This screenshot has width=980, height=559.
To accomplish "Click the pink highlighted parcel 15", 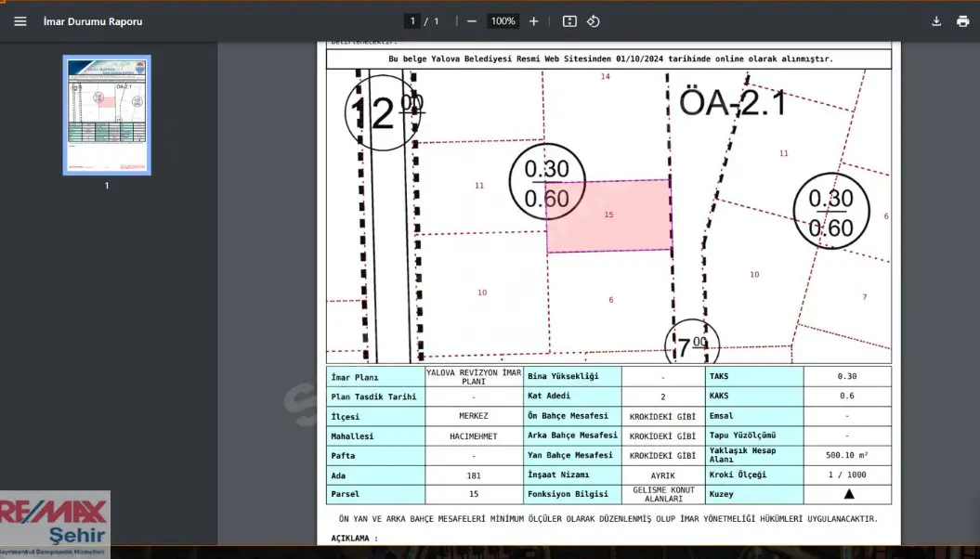I will (609, 216).
